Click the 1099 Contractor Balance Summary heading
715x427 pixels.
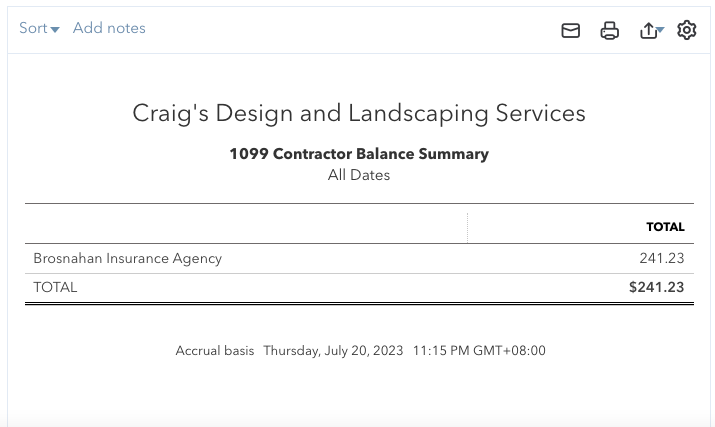(x=359, y=154)
